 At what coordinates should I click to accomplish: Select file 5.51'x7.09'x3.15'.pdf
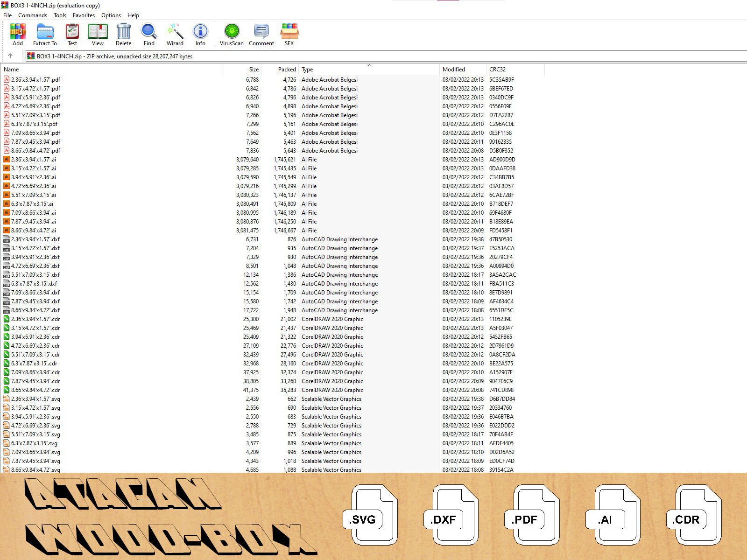tap(35, 115)
